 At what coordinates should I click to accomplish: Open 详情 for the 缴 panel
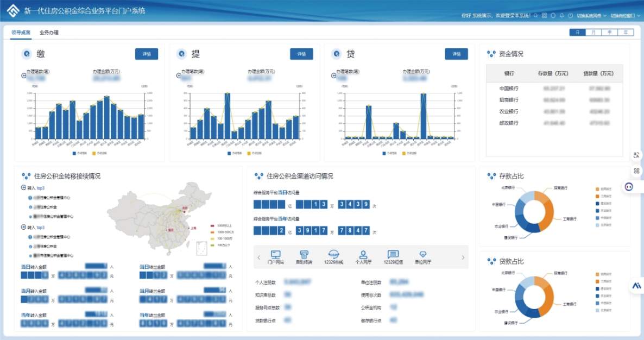[147, 54]
